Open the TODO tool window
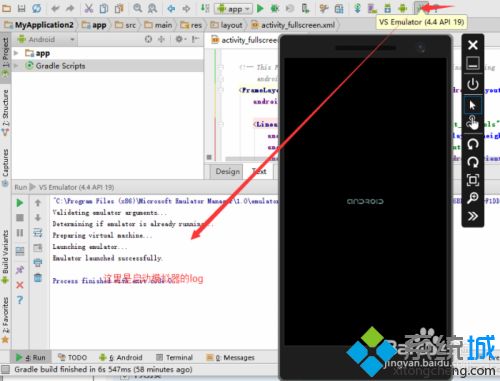 (72, 358)
